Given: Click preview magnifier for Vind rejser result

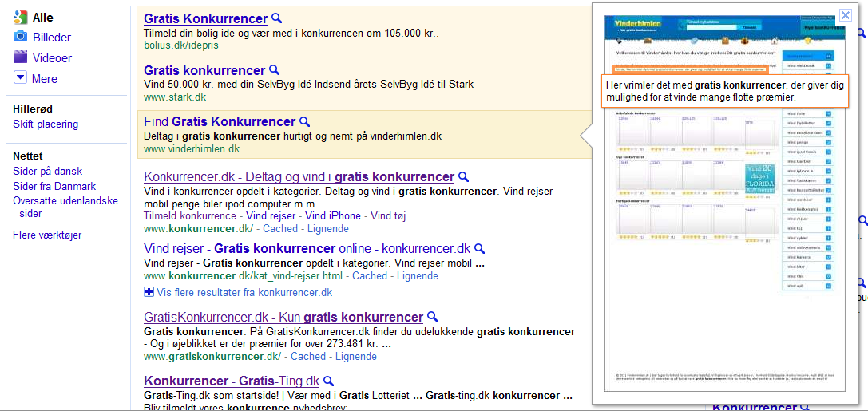Looking at the screenshot, I should [479, 248].
